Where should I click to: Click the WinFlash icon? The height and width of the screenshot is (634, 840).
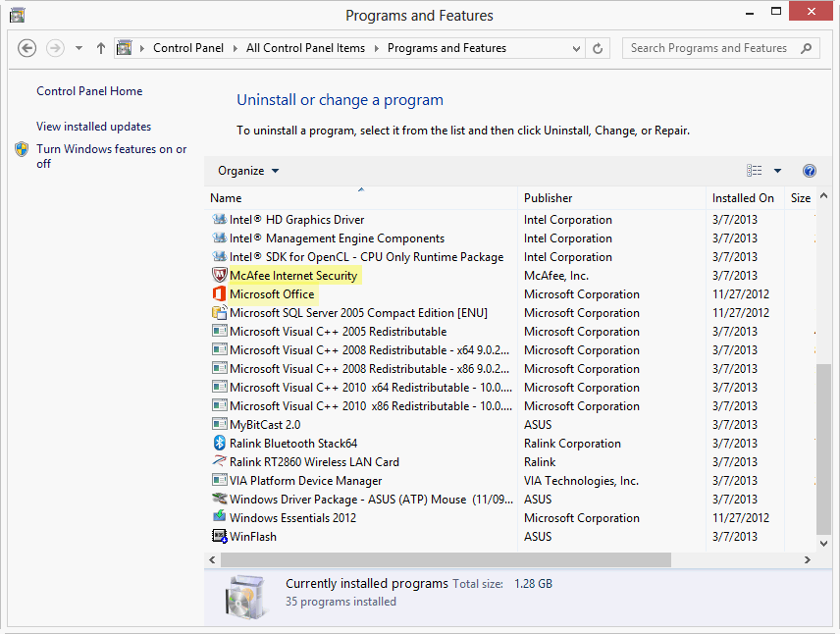pos(220,536)
